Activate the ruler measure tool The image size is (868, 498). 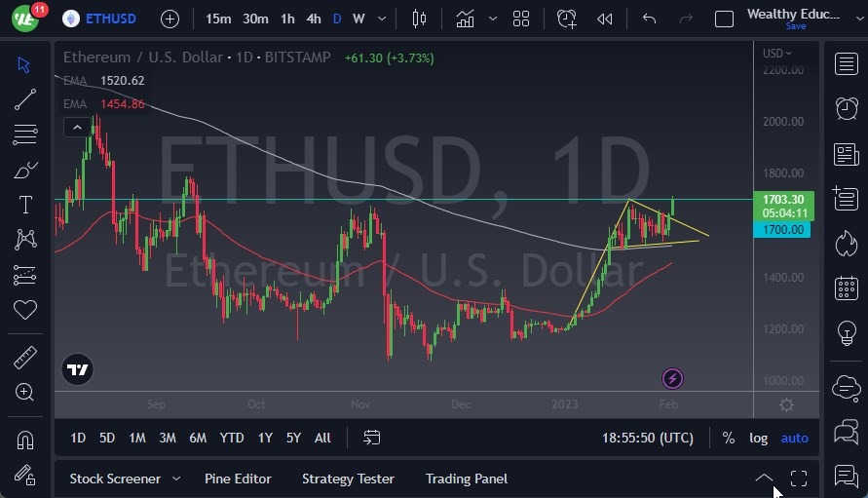25,358
